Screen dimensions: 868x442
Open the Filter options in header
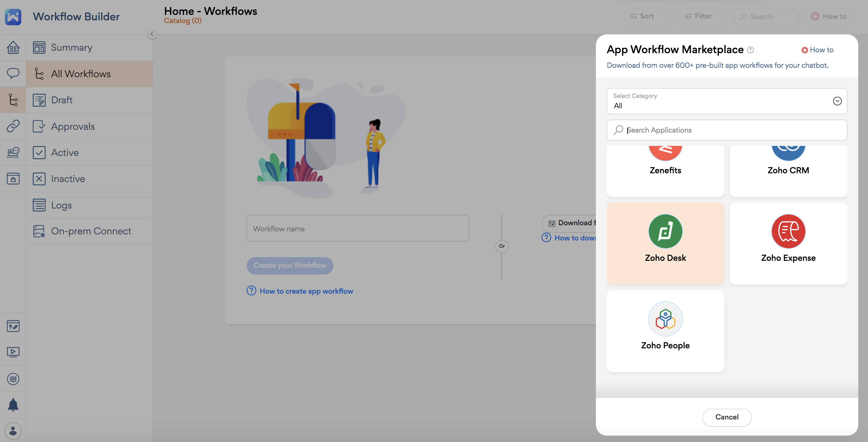tap(703, 16)
